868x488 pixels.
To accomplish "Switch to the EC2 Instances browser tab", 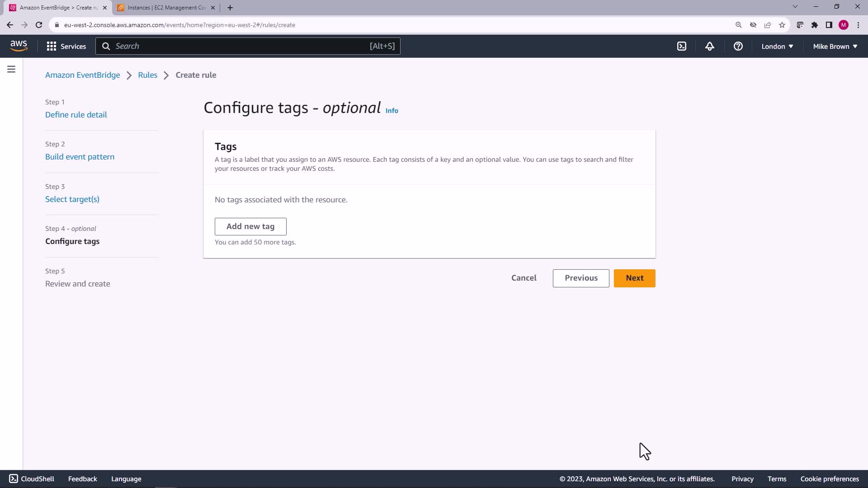I will [166, 8].
